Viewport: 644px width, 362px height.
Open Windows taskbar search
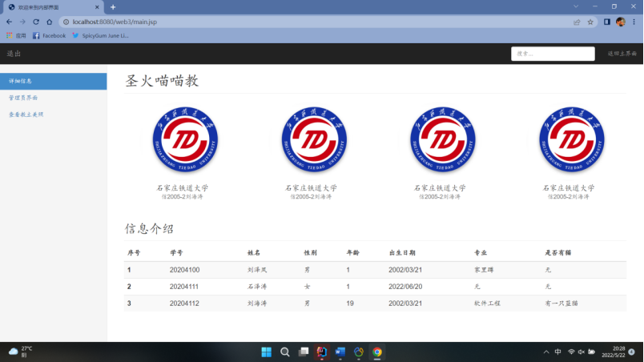[x=285, y=352]
